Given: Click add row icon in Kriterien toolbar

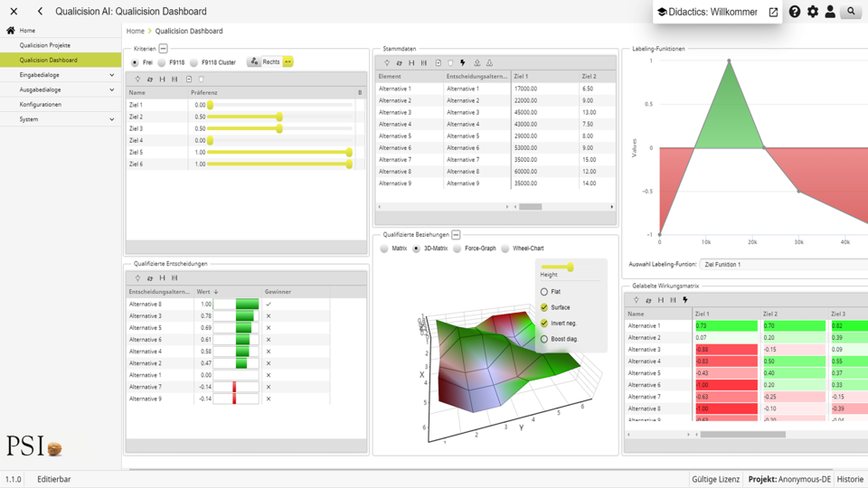Looking at the screenshot, I should [189, 80].
